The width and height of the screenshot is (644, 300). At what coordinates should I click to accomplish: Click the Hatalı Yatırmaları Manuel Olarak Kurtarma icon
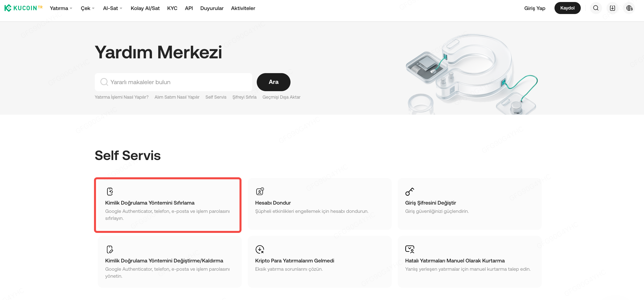409,249
